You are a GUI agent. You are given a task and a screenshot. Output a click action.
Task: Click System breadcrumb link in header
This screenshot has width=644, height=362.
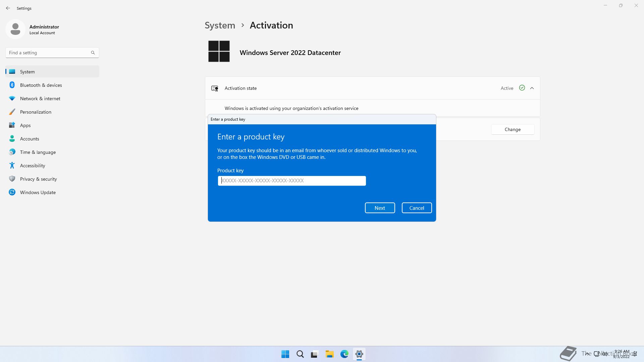click(x=220, y=25)
